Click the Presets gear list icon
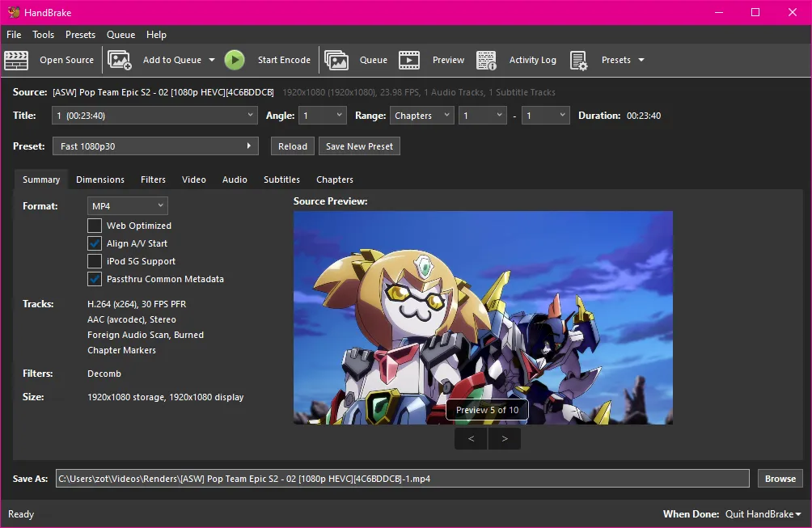The image size is (812, 528). [578, 60]
